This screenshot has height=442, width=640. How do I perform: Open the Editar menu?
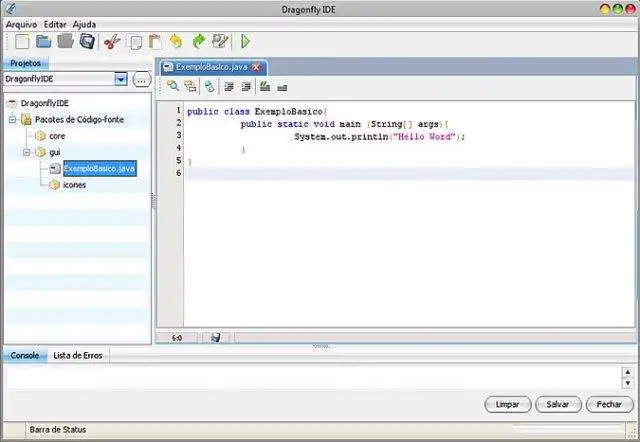55,24
